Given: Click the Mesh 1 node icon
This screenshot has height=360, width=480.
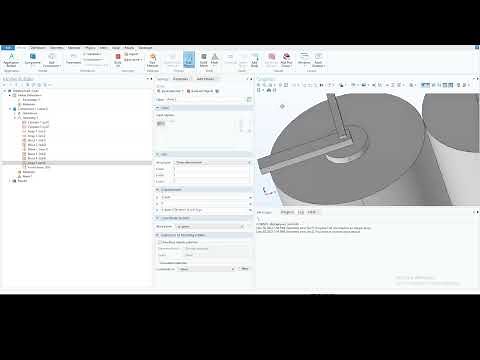Looking at the screenshot, I should click(x=19, y=176).
